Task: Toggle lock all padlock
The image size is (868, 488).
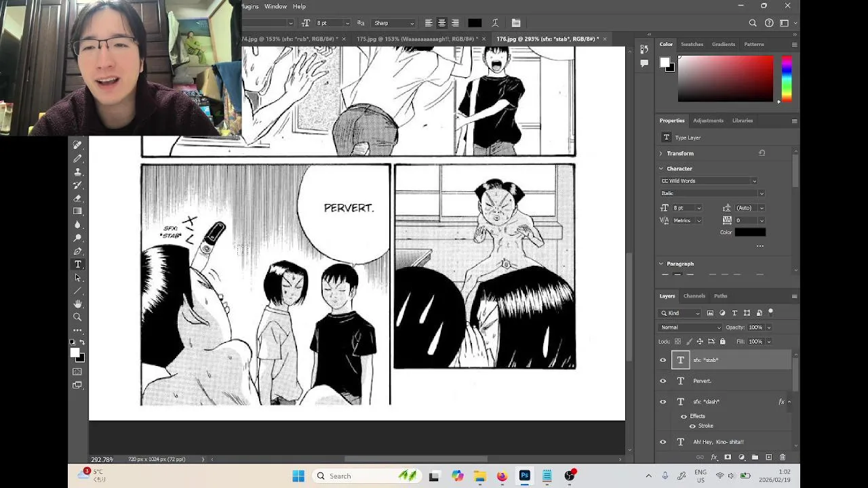Action: click(722, 342)
